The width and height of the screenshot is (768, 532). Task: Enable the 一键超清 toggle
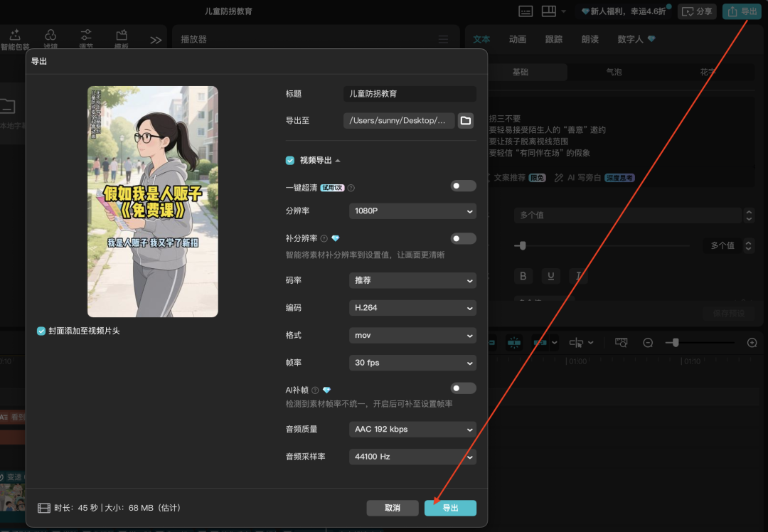(x=463, y=185)
